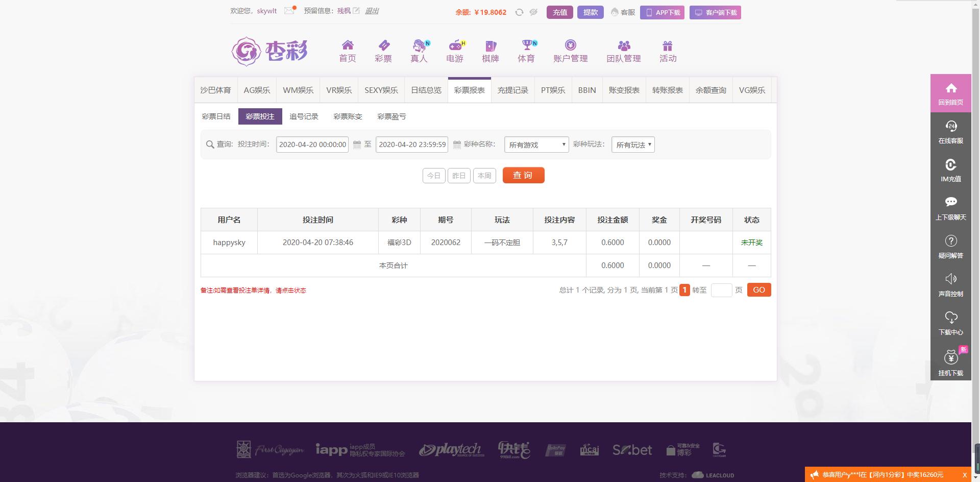
Task: Open calendar picker for end time
Action: click(457, 144)
